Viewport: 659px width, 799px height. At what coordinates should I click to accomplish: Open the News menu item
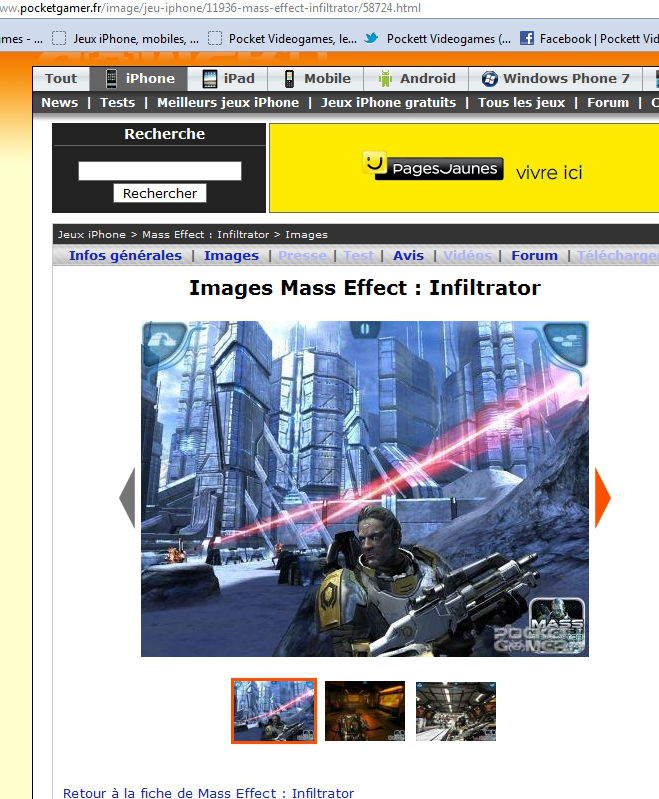pyautogui.click(x=60, y=102)
